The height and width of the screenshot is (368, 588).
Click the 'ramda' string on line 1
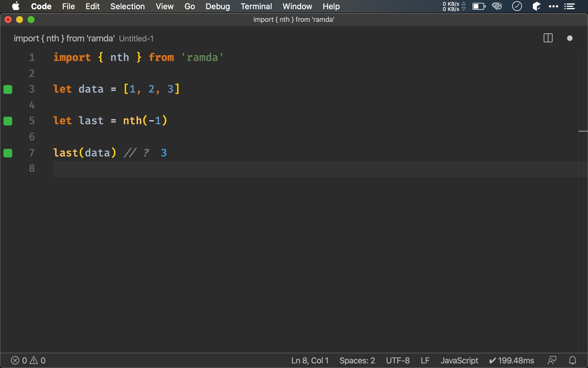[202, 57]
